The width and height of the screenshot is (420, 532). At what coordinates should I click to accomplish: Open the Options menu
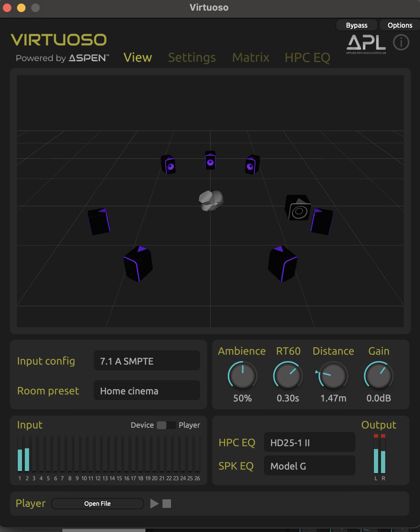click(x=400, y=25)
